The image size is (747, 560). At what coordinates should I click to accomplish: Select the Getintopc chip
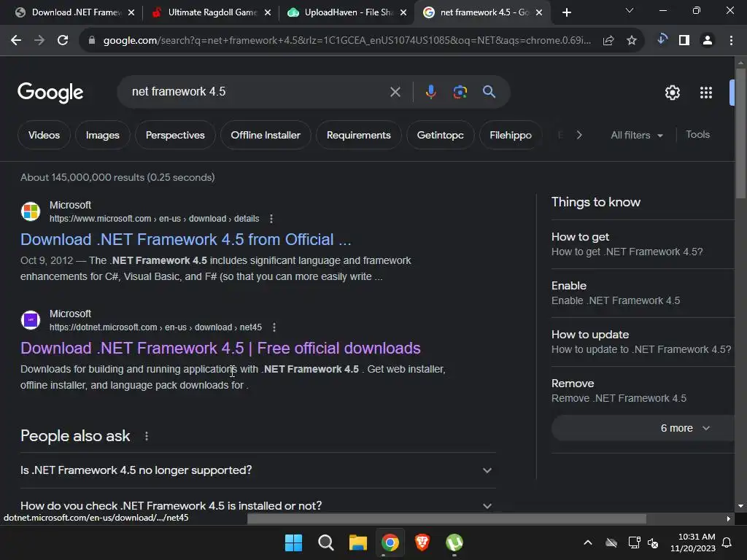pos(440,135)
